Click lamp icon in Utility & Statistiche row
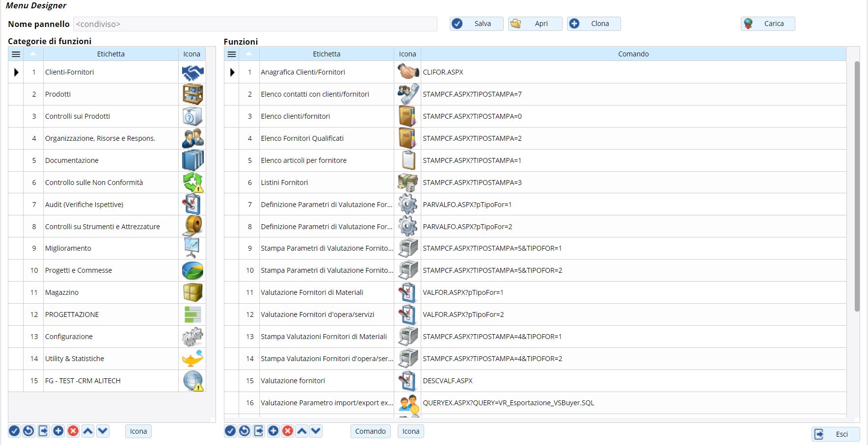868x445 pixels. [192, 359]
